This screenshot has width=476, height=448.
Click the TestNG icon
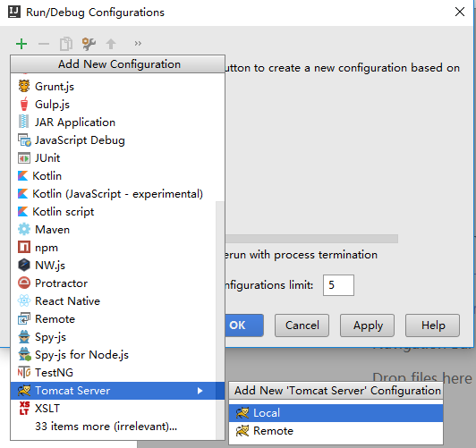[x=24, y=372]
